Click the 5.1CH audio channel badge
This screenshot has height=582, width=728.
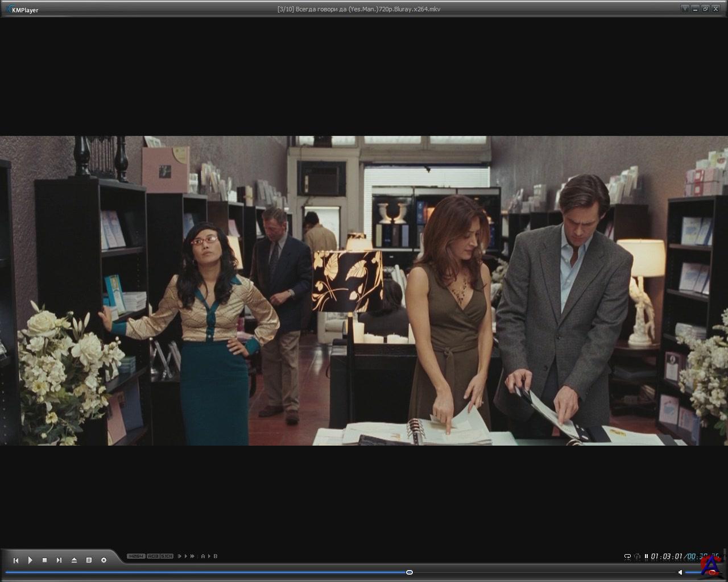(x=167, y=556)
